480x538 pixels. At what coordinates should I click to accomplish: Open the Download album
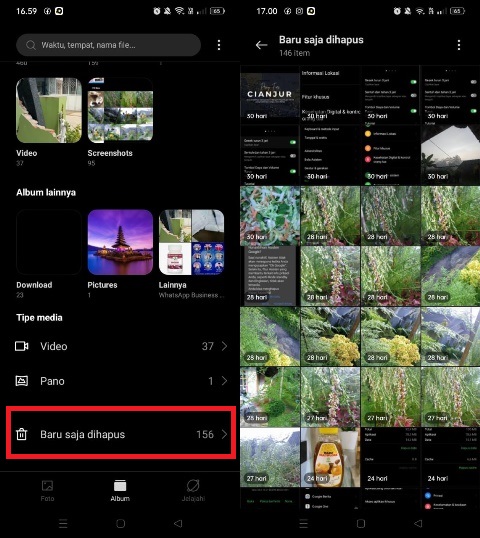tap(49, 242)
